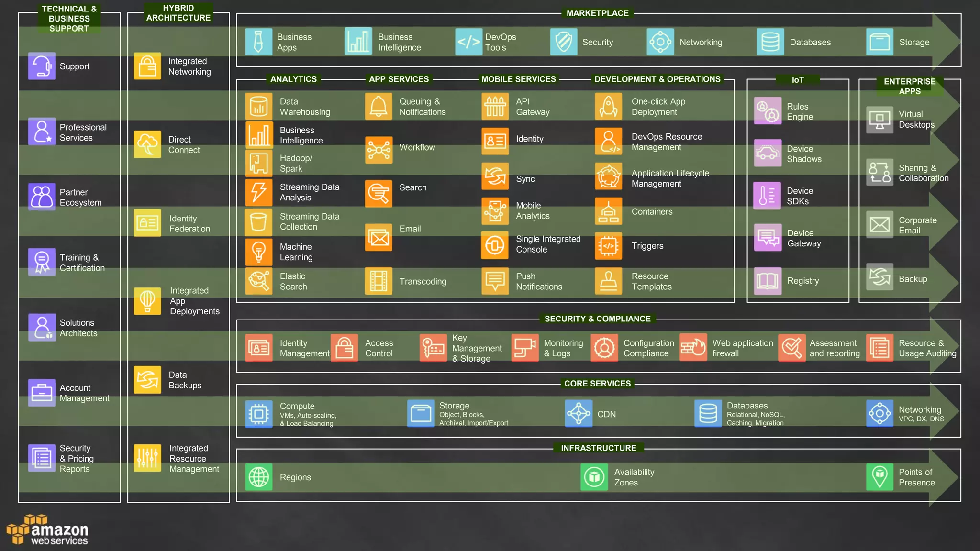Screen dimensions: 980x551
Task: Click the API Gateway icon
Action: pos(495,106)
